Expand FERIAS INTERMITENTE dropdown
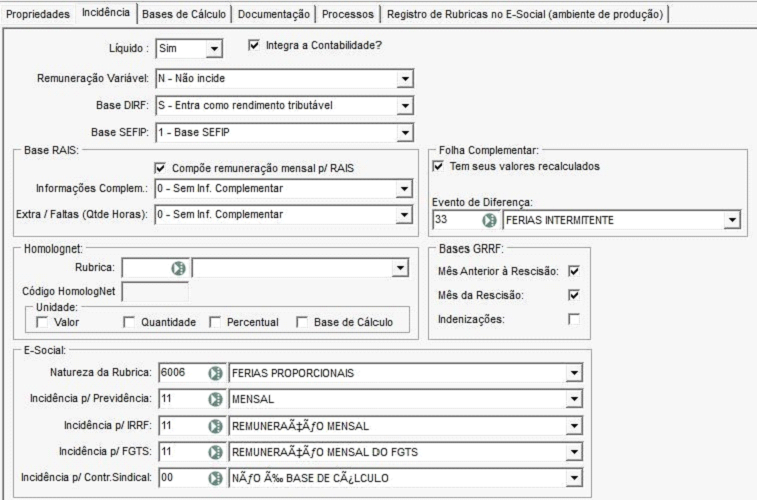757x500 pixels. pyautogui.click(x=732, y=221)
